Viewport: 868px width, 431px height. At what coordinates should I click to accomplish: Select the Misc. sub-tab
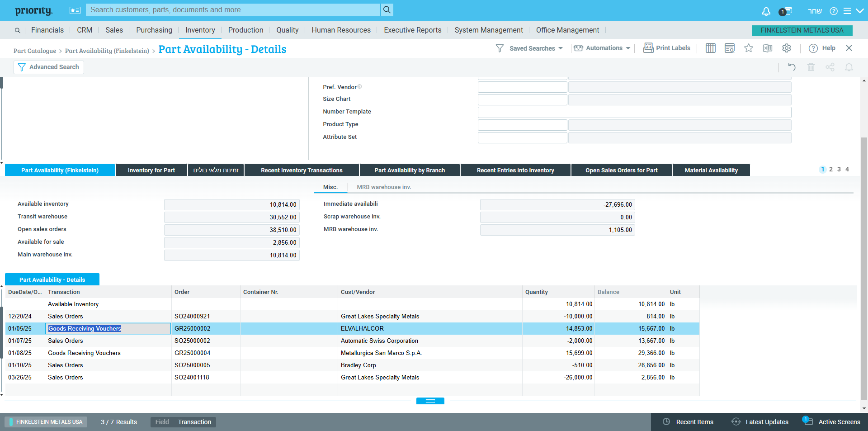pos(330,187)
